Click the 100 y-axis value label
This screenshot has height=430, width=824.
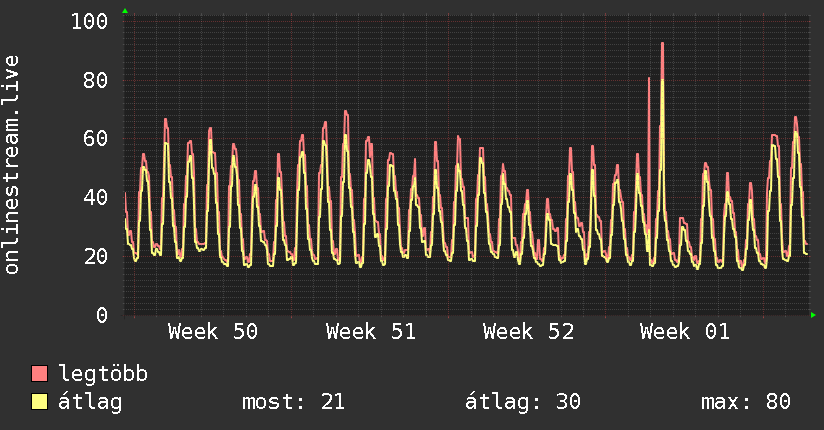click(89, 21)
